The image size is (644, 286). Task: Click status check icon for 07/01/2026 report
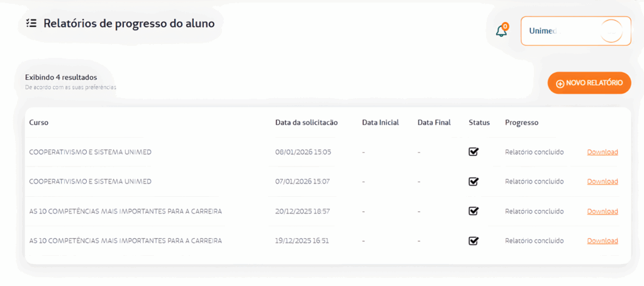coord(474,182)
